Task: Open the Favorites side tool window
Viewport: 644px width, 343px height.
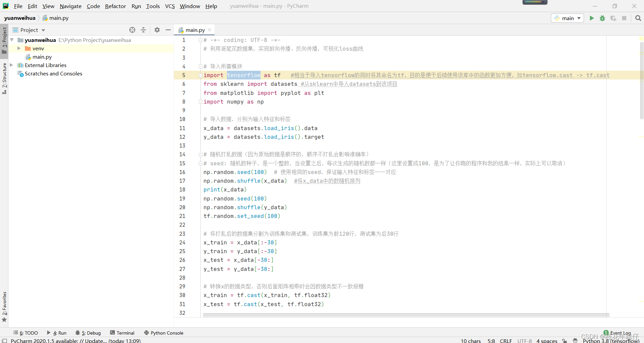Action: point(4,306)
